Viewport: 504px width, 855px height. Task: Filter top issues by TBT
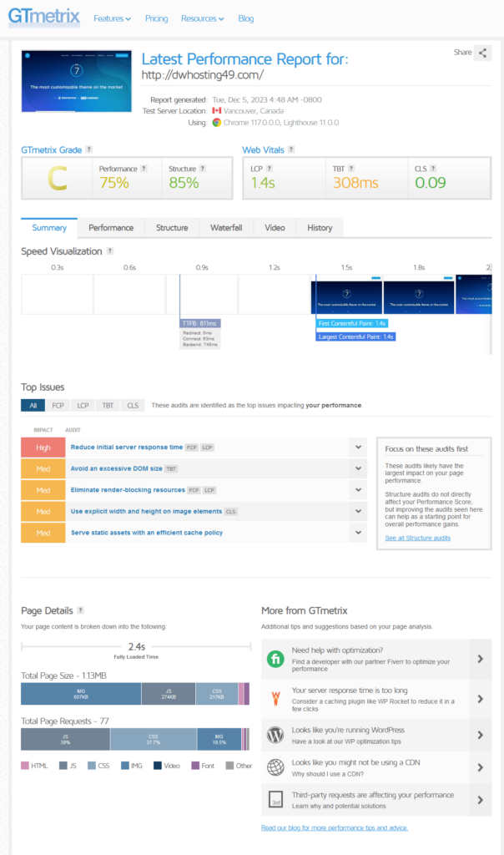click(x=108, y=405)
